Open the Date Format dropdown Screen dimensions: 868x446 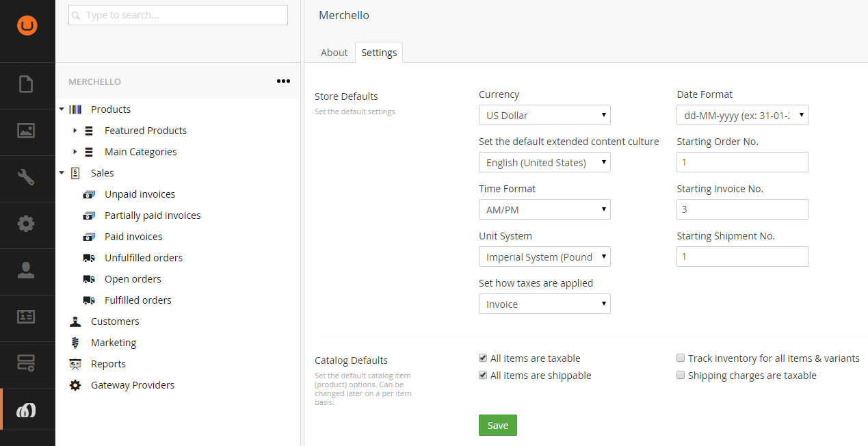(x=742, y=115)
